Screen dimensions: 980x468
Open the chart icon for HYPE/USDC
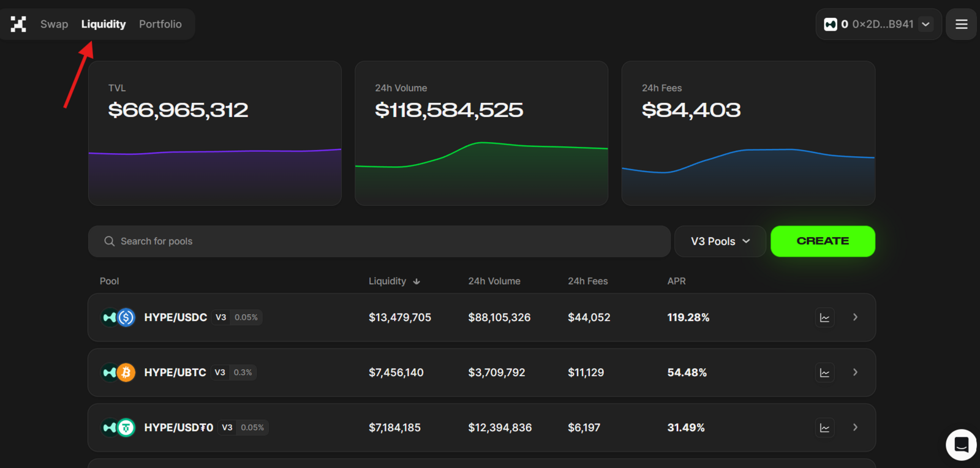pyautogui.click(x=825, y=317)
